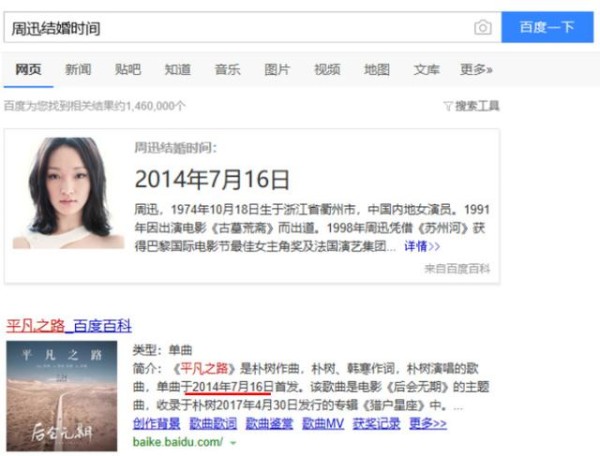This screenshot has height=456, width=600.
Task: Open the 详情>> link
Action: (x=422, y=246)
